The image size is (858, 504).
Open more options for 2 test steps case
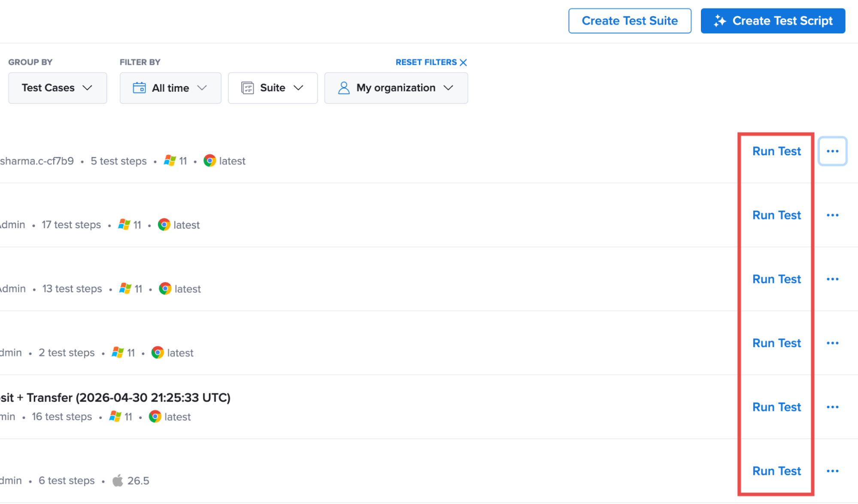coord(832,343)
